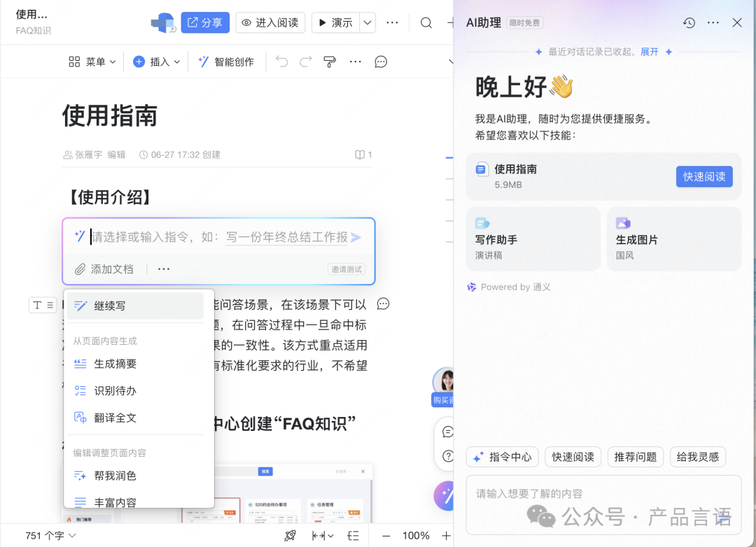Image resolution: width=756 pixels, height=547 pixels.
Task: Click minus to zoom out the page
Action: tap(384, 535)
